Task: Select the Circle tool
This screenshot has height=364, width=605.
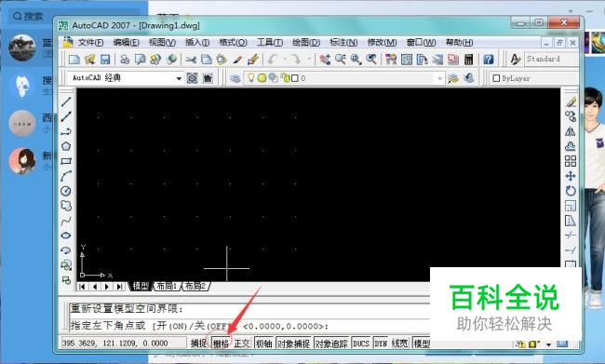Action: 66,191
